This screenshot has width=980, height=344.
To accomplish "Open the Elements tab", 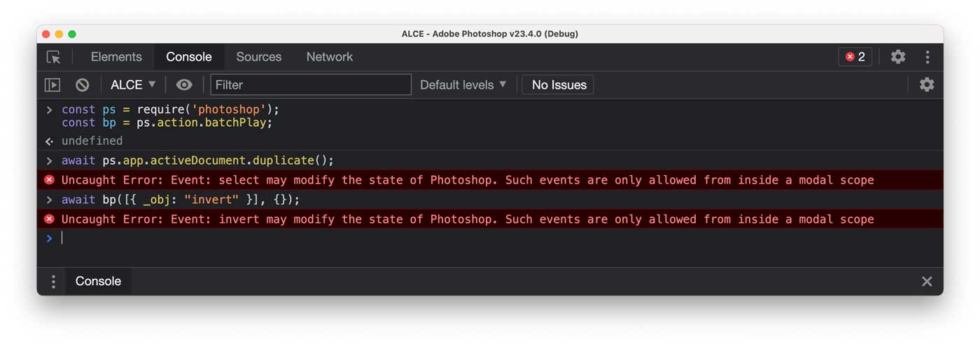I will 116,57.
